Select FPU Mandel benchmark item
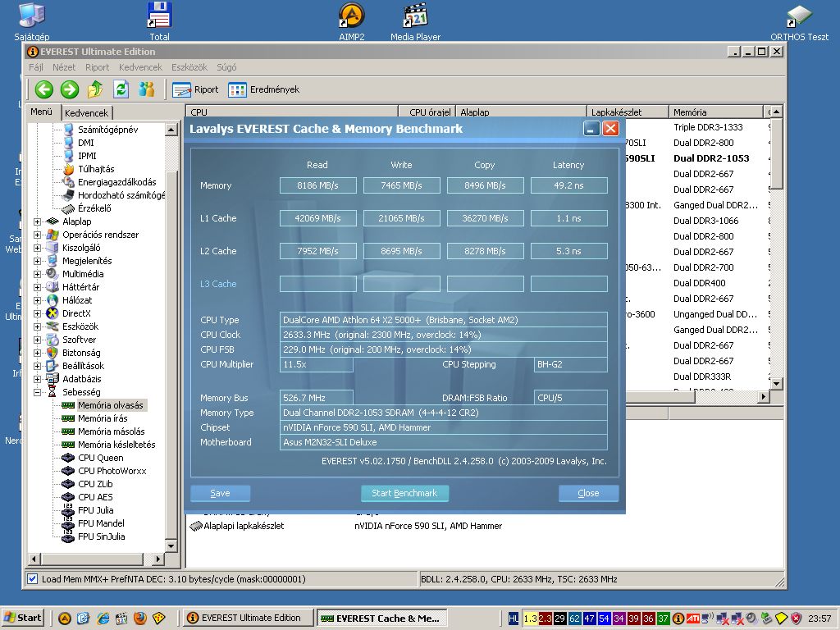Screen dimensions: 840x630 coord(94,523)
